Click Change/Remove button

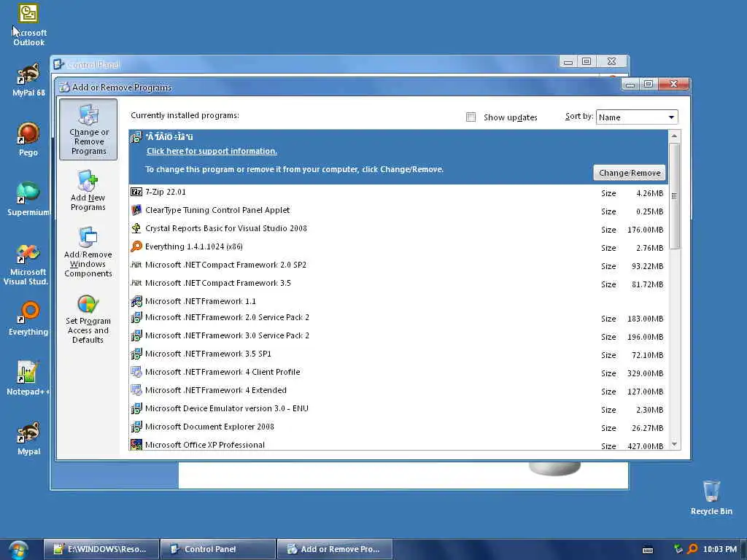coord(630,173)
